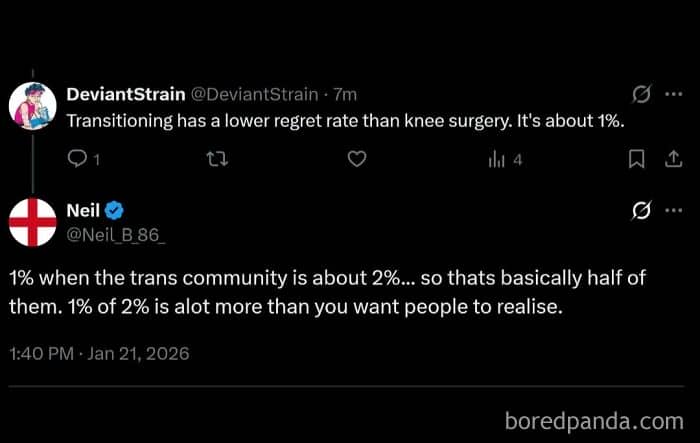Image resolution: width=700 pixels, height=443 pixels.
Task: Click the 1:40 PM Jan 21, 2026 timestamp
Action: click(99, 353)
